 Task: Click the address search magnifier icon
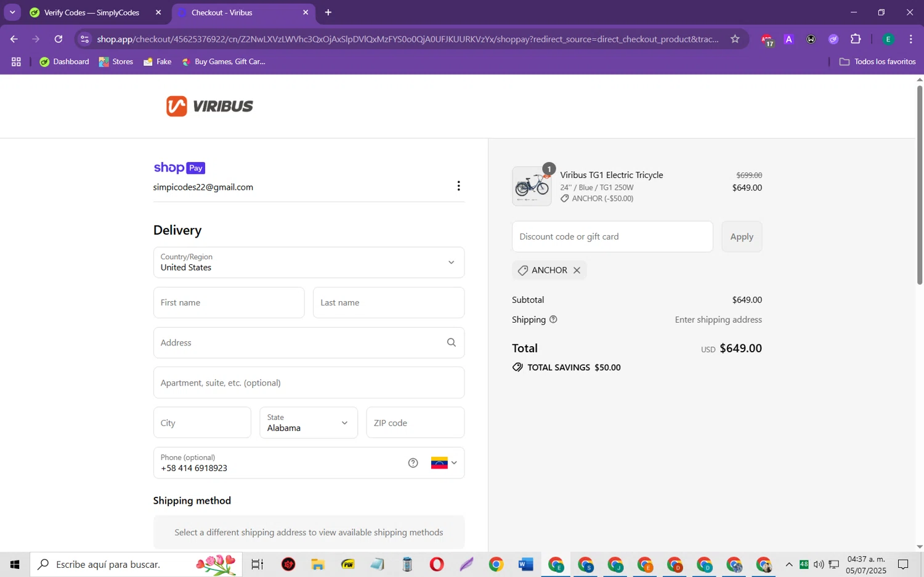(x=452, y=342)
